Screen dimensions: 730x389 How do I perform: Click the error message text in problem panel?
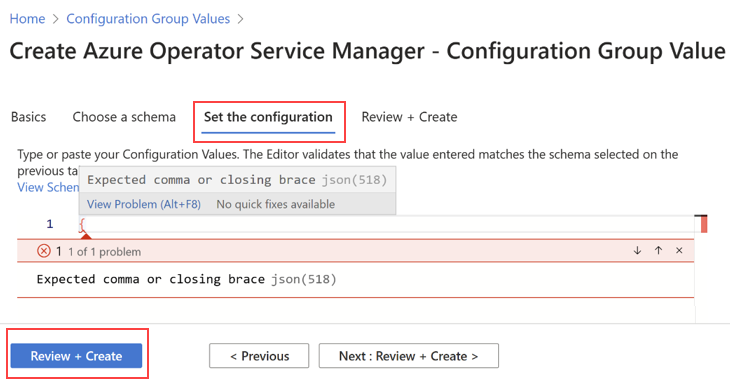click(x=186, y=279)
